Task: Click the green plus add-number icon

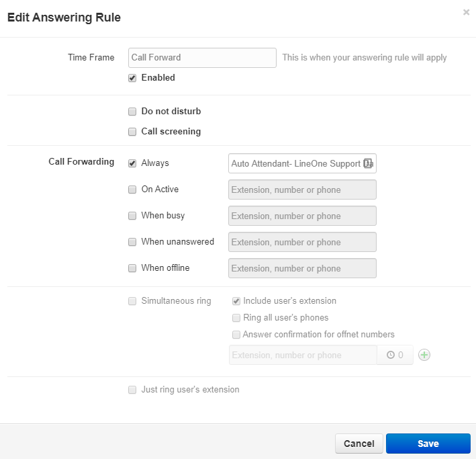Action: pyautogui.click(x=424, y=355)
